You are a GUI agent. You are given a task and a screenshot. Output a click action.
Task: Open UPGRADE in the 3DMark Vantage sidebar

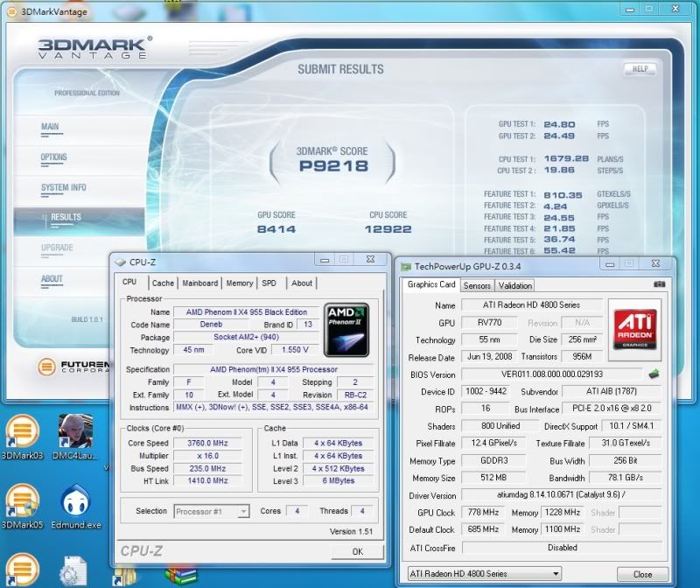pos(57,248)
